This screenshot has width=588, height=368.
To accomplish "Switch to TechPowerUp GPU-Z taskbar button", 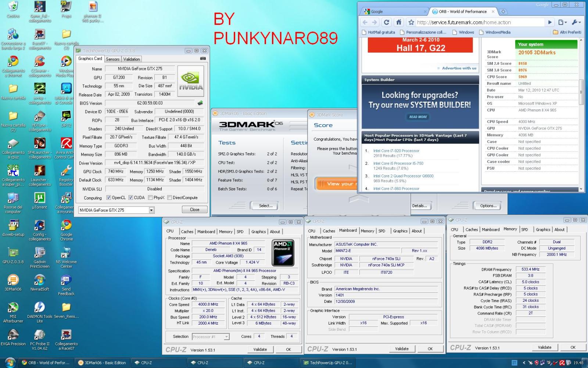I will tap(328, 362).
